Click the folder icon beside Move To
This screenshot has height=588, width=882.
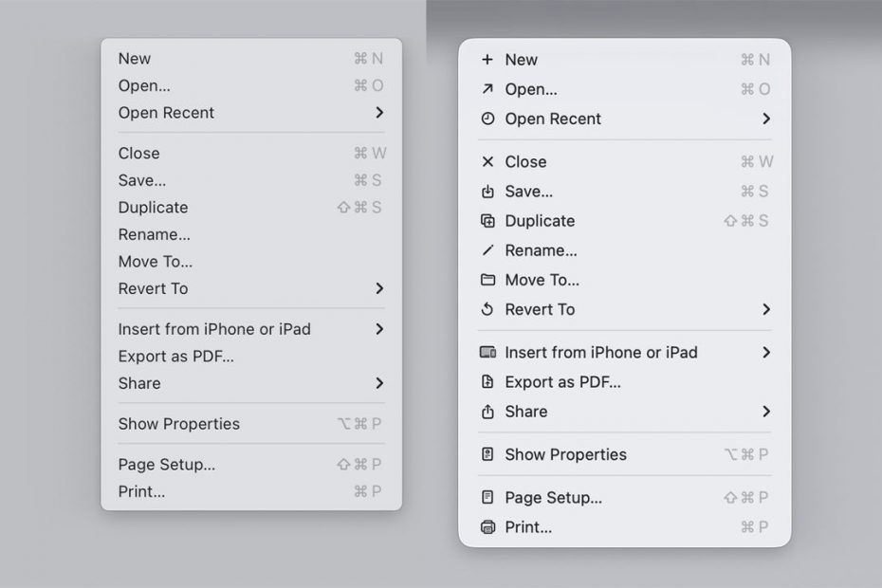point(487,281)
